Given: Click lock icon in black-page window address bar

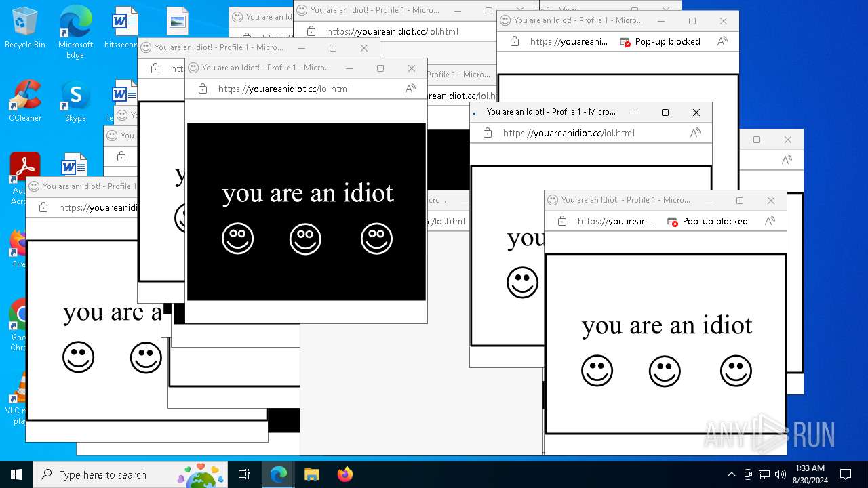Looking at the screenshot, I should [x=203, y=89].
